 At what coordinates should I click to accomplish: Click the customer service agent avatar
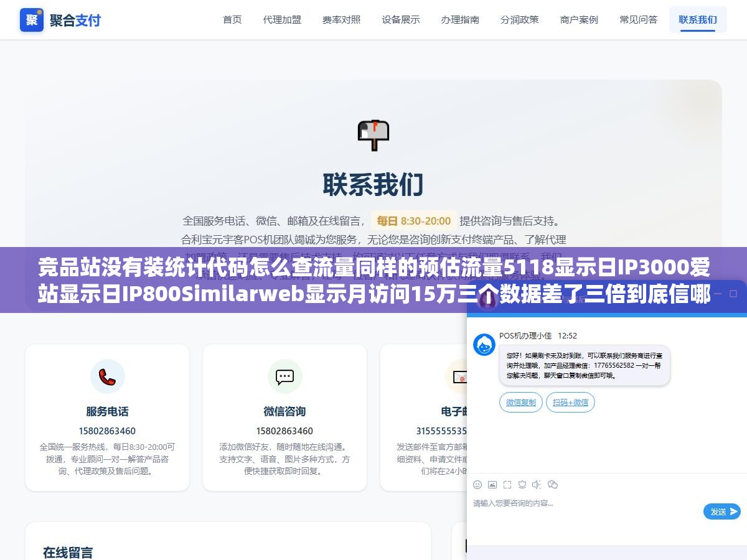pyautogui.click(x=484, y=345)
